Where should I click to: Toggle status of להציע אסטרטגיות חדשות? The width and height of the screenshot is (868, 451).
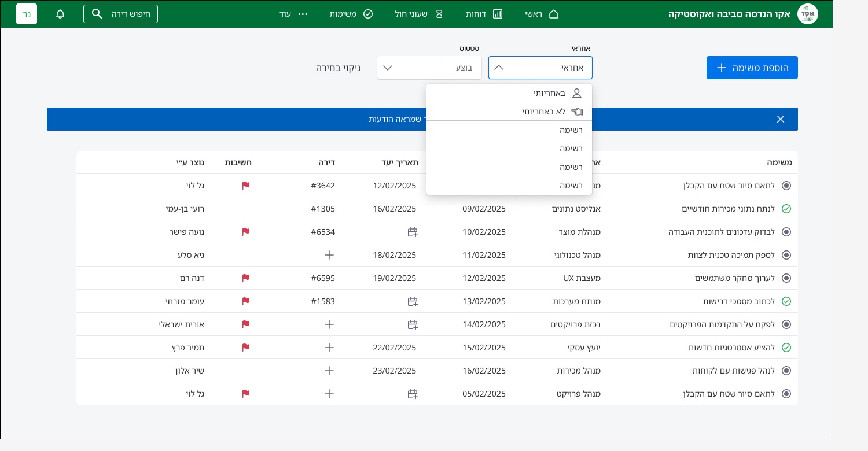click(x=786, y=348)
